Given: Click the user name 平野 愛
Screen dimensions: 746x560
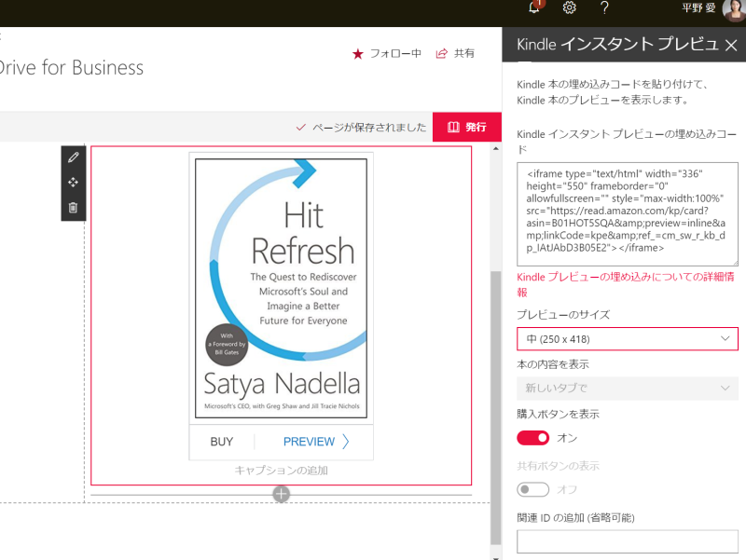Looking at the screenshot, I should pyautogui.click(x=698, y=8).
